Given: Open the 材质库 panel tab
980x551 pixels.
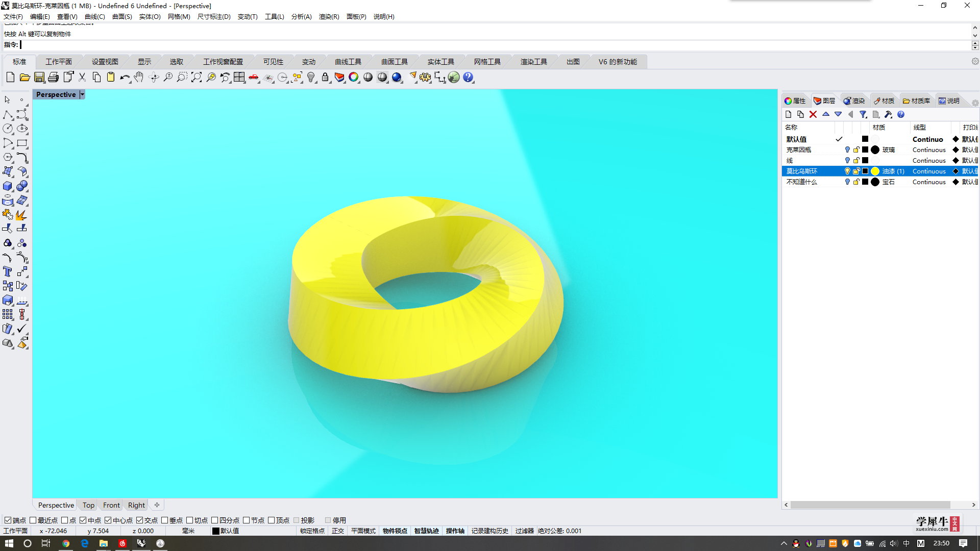Looking at the screenshot, I should 917,101.
